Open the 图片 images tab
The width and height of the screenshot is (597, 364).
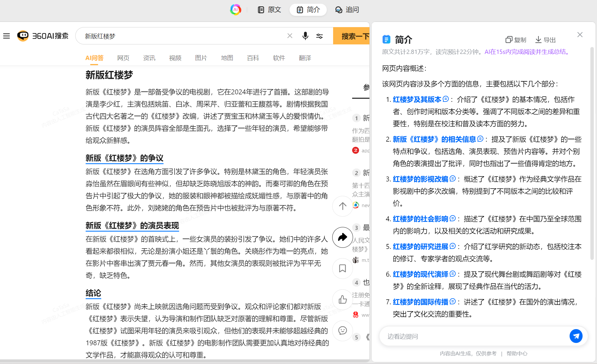[201, 58]
